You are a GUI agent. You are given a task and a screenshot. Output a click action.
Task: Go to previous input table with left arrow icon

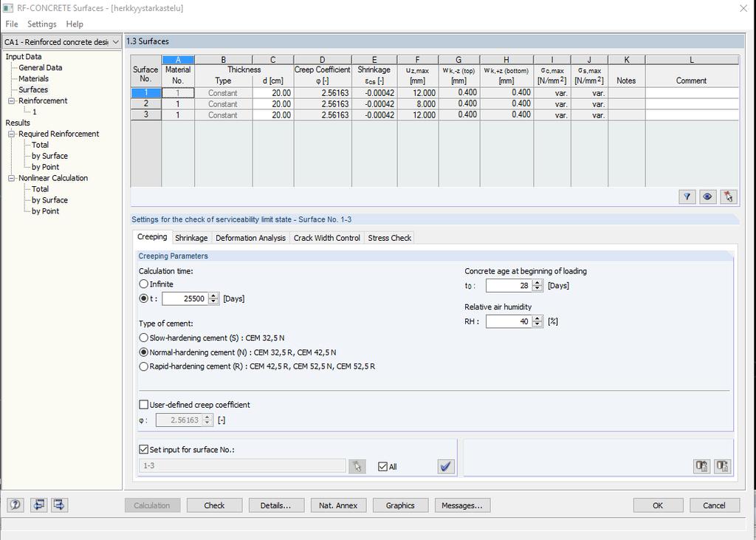click(x=38, y=505)
